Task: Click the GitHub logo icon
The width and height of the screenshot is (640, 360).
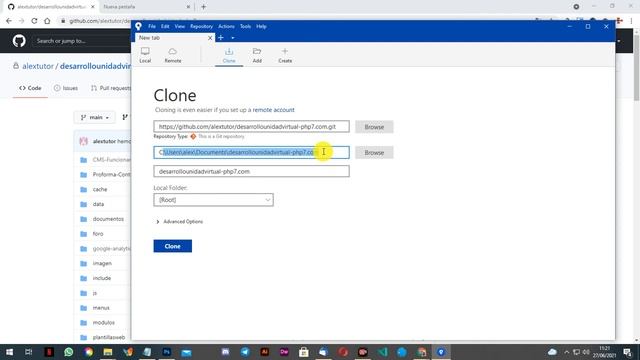Action: tap(19, 41)
